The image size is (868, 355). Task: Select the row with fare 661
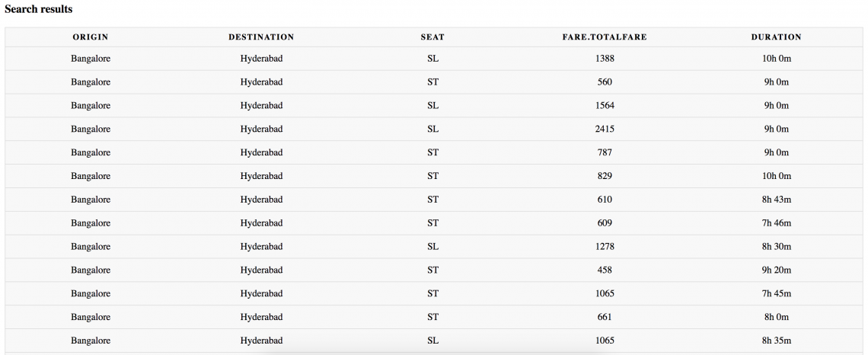433,317
